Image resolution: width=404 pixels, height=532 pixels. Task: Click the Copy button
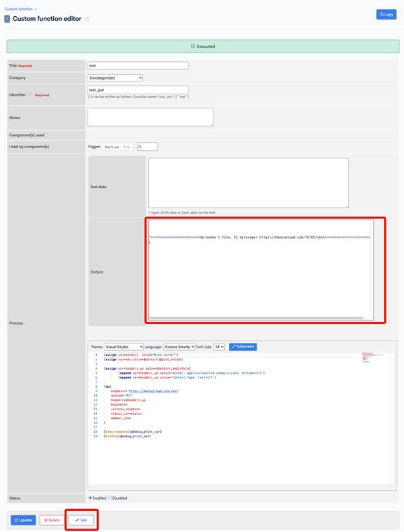[x=386, y=14]
